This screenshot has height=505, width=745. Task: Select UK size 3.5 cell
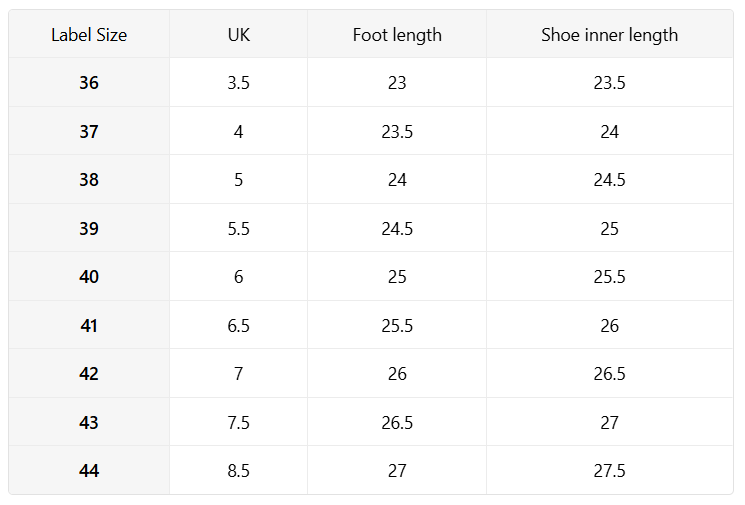pos(238,83)
